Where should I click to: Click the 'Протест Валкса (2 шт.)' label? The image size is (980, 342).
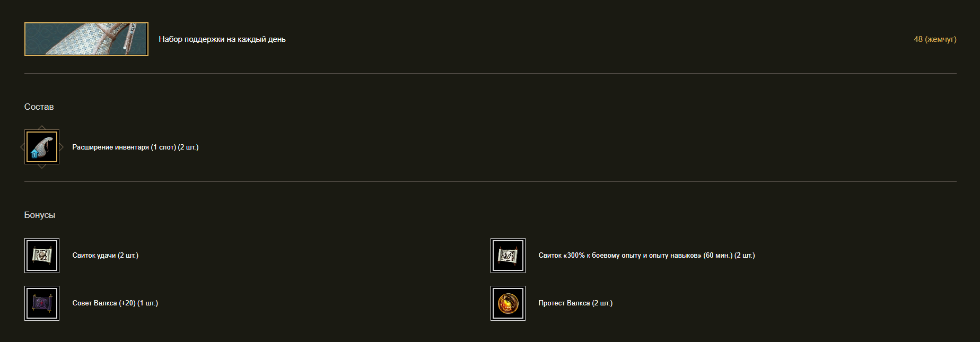(575, 303)
